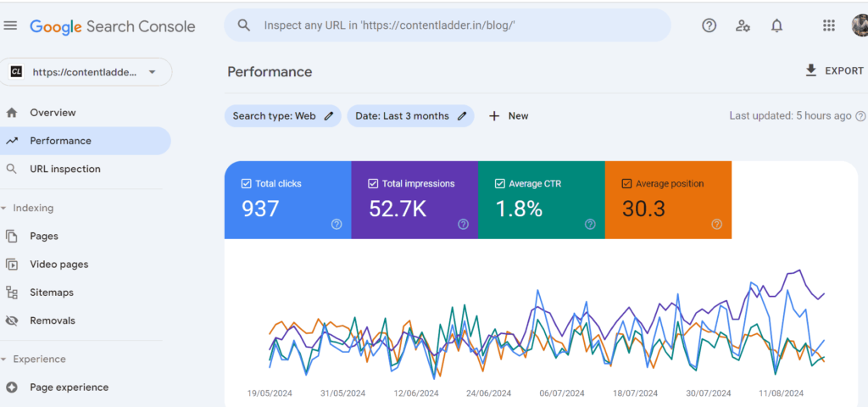Click the Export download icon

click(x=811, y=71)
